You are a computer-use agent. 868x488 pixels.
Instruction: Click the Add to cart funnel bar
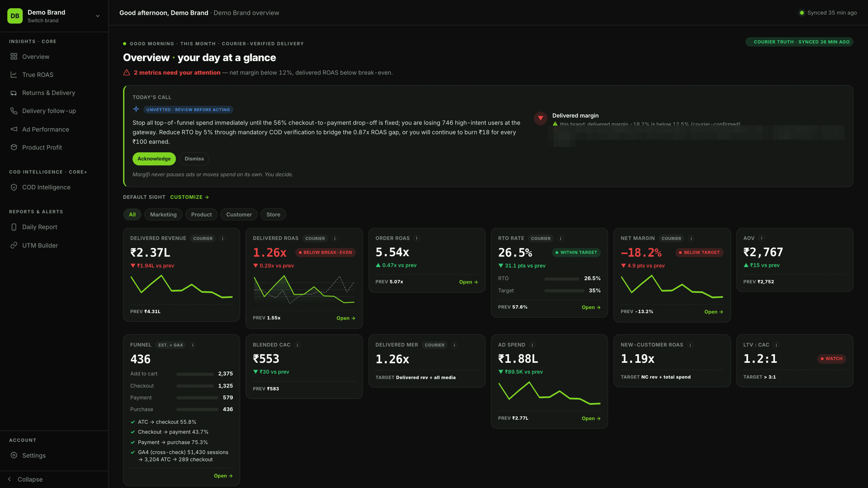coord(195,374)
